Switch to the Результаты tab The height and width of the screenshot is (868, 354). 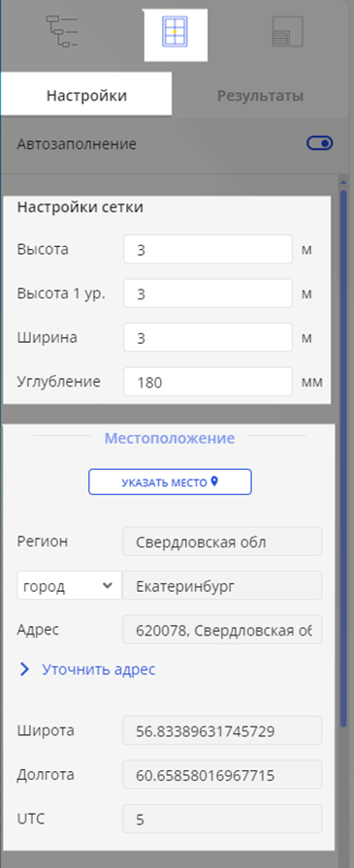(x=260, y=96)
